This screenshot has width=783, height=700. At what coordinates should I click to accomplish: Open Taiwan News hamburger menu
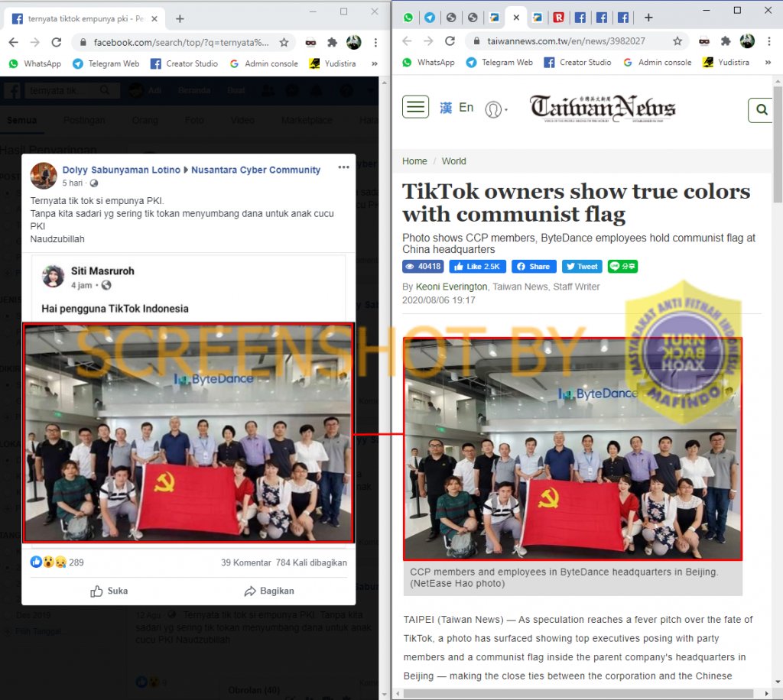point(415,107)
